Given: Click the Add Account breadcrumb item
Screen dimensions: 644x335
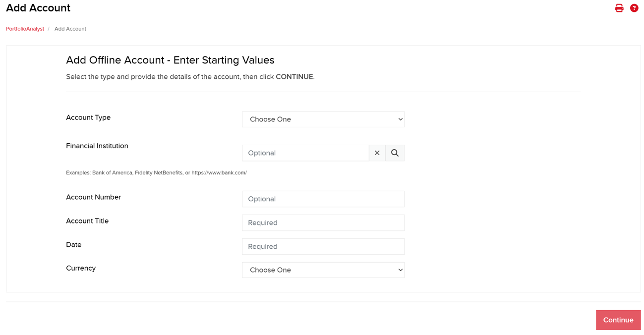Looking at the screenshot, I should (x=70, y=28).
